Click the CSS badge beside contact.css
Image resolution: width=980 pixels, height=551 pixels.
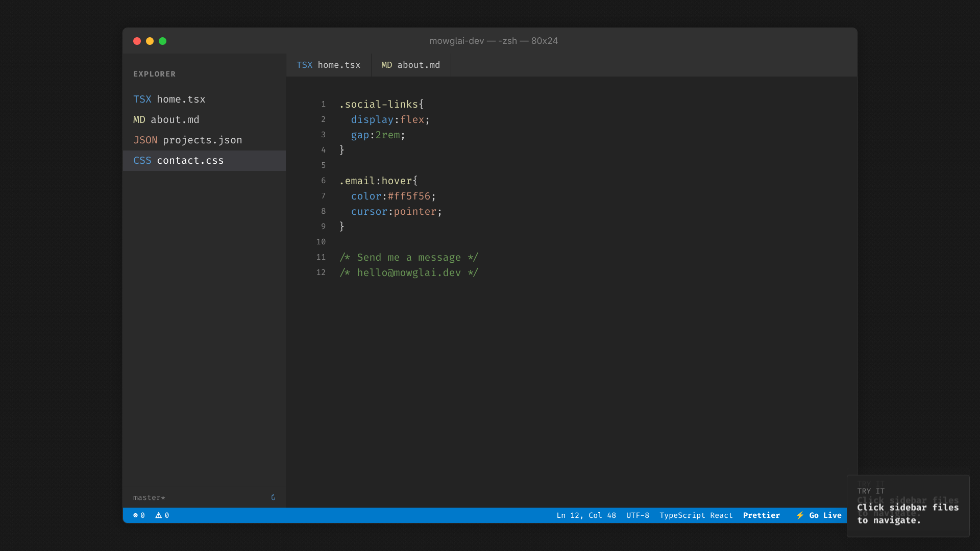pyautogui.click(x=142, y=160)
